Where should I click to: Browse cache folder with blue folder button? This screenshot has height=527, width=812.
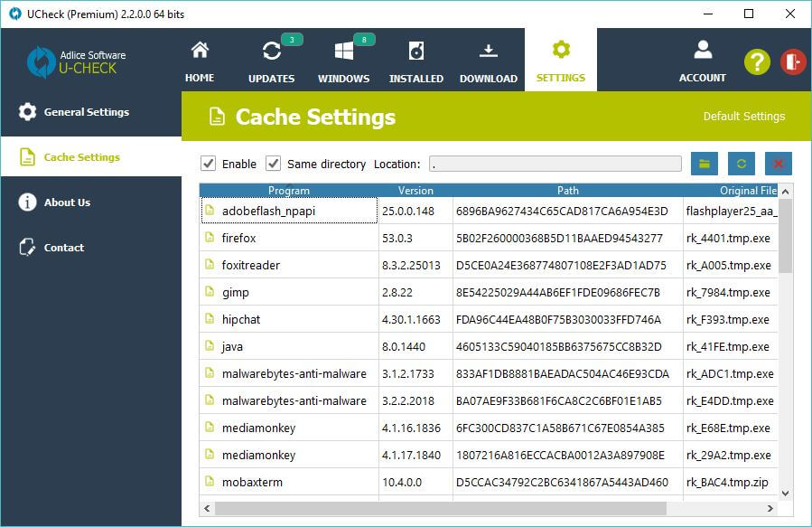(x=704, y=164)
